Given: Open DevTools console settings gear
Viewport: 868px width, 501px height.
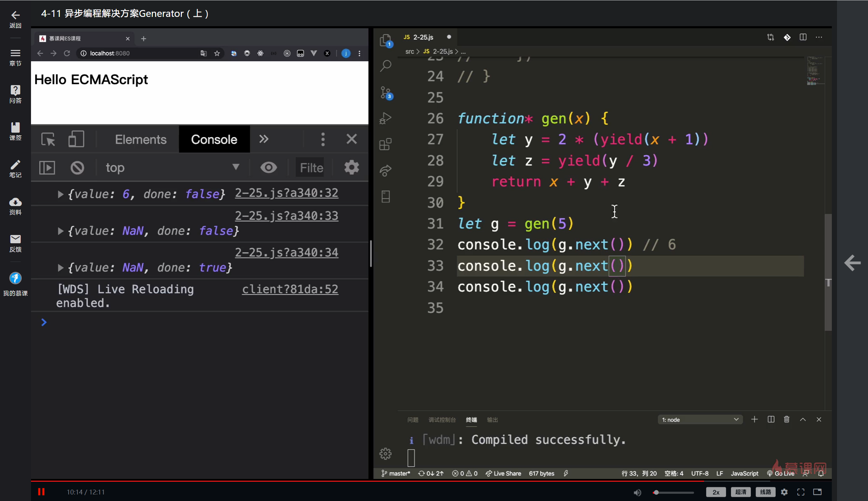Looking at the screenshot, I should coord(351,168).
